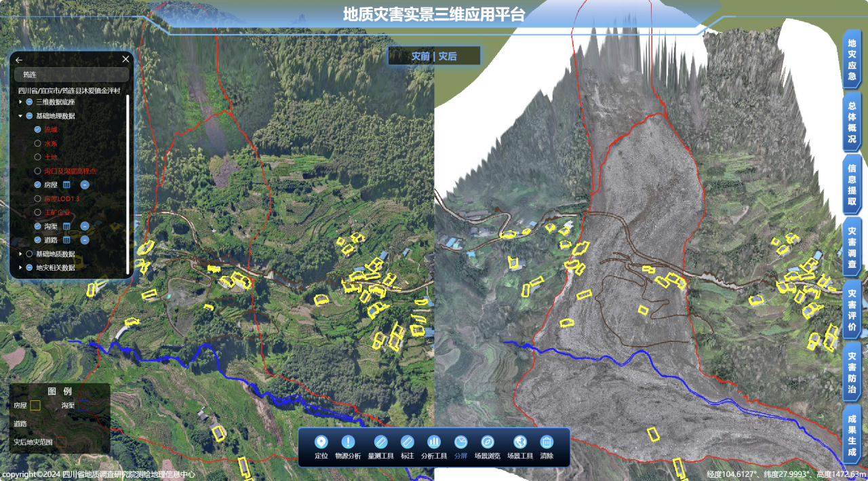
Task: Uncheck the 道路 layer checkbox
Action: point(38,239)
